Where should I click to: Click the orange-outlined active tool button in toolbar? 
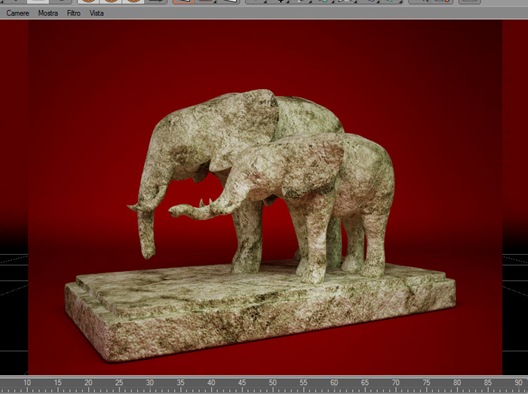click(183, 2)
